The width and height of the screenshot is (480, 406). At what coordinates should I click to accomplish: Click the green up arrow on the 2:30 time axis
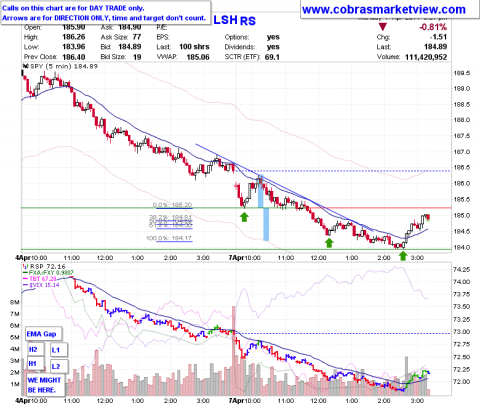[403, 256]
